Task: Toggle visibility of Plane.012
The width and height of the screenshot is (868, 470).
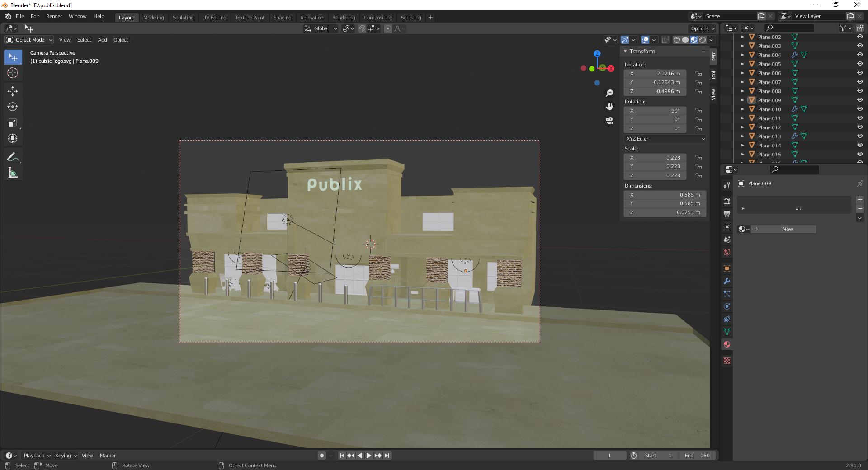Action: pyautogui.click(x=860, y=127)
